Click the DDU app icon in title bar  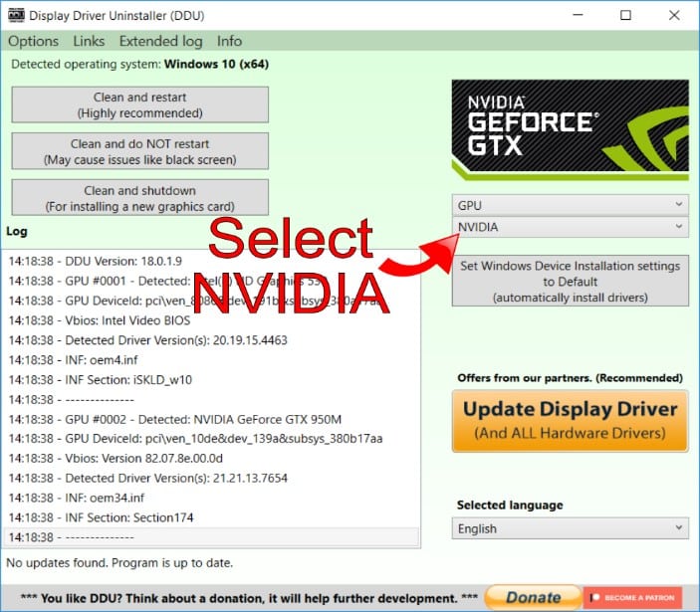click(15, 16)
